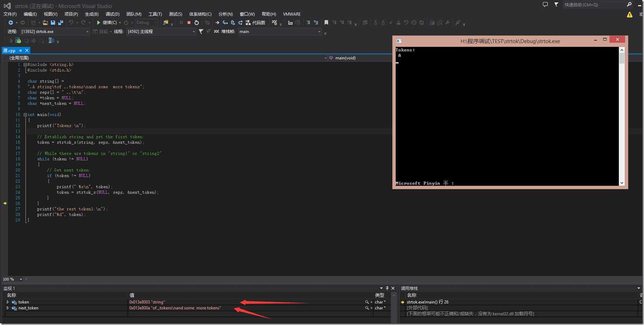Click the bookmark icon in toolbar
This screenshot has height=325, width=644.
[x=326, y=23]
